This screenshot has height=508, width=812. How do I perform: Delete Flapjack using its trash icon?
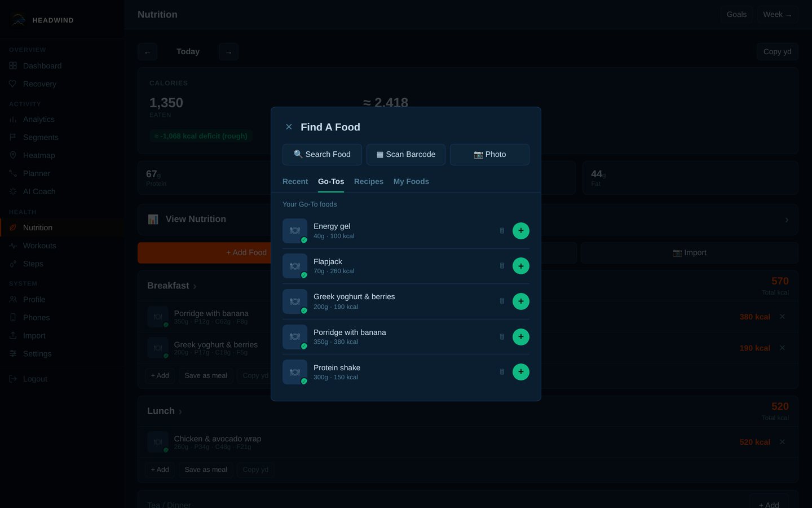pos(502,266)
